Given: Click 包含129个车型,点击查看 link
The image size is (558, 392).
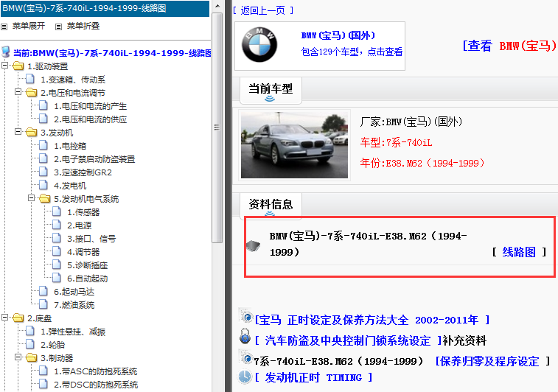Looking at the screenshot, I should (x=352, y=52).
